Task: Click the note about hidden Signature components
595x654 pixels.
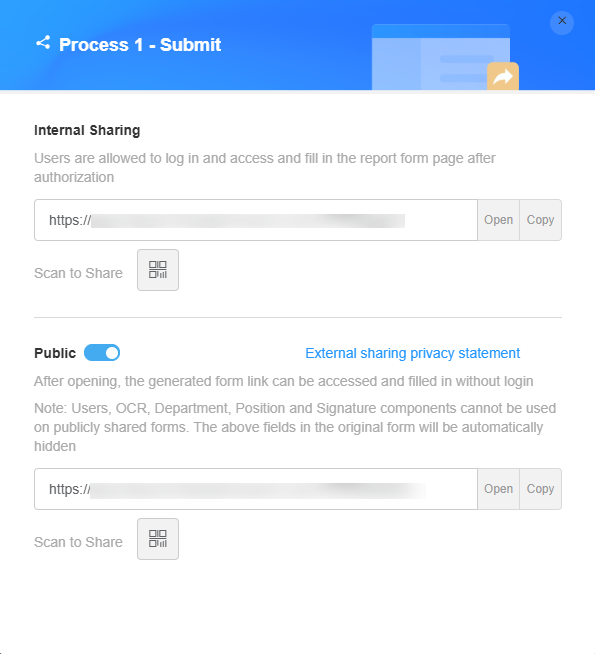Action: point(295,427)
